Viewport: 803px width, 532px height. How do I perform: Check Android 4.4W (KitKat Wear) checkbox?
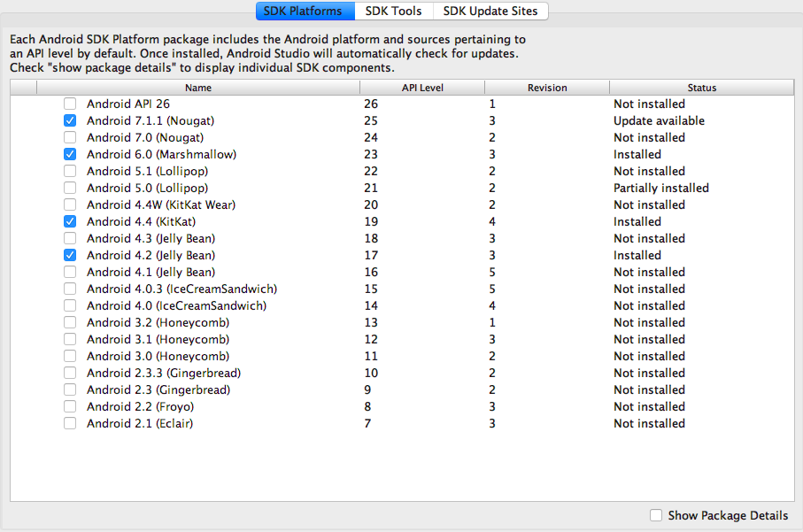(x=70, y=204)
